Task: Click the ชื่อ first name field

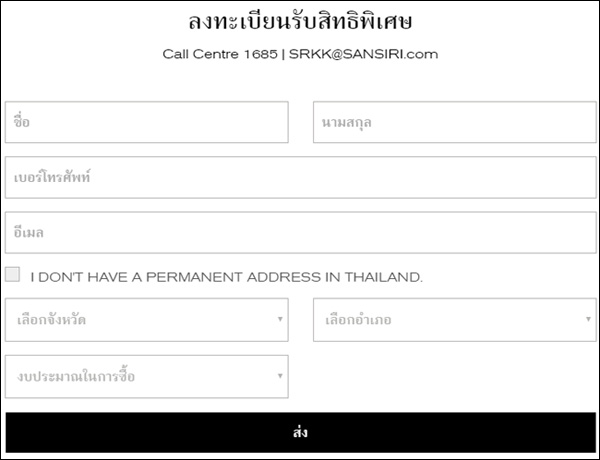Action: pyautogui.click(x=146, y=122)
